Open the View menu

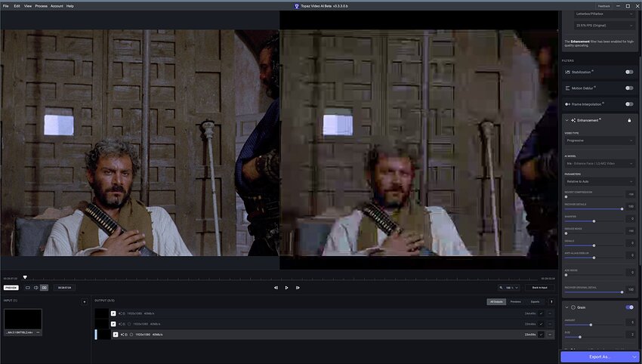point(28,6)
